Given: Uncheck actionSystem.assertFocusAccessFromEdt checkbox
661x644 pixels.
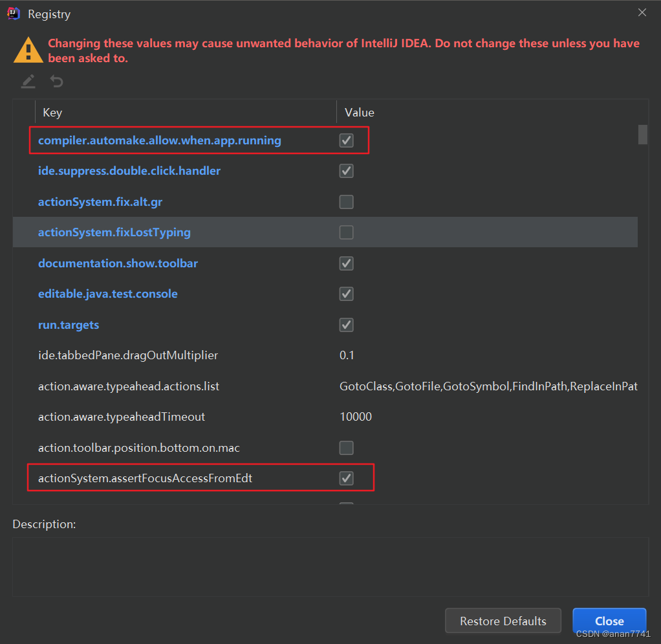Looking at the screenshot, I should [x=347, y=478].
